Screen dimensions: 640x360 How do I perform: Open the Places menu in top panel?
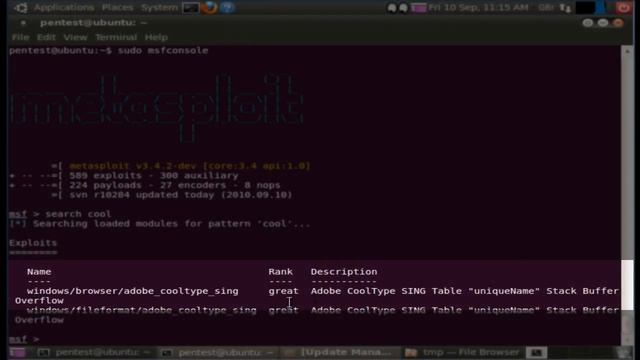117,7
